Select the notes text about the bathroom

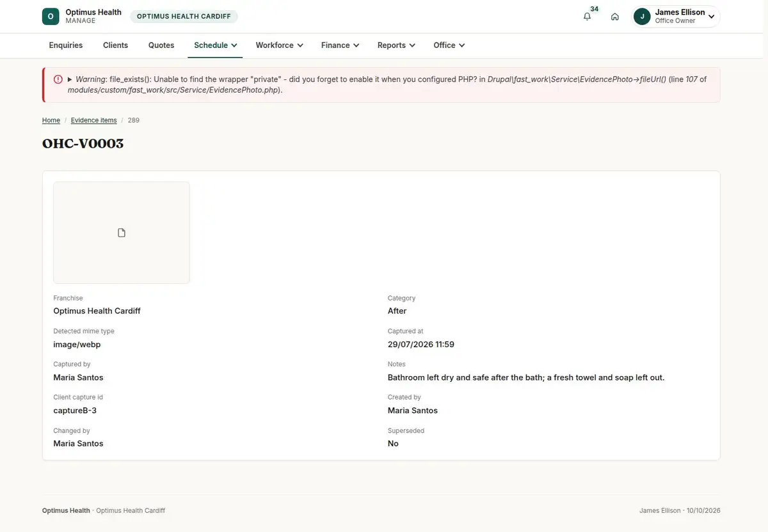[x=526, y=377]
